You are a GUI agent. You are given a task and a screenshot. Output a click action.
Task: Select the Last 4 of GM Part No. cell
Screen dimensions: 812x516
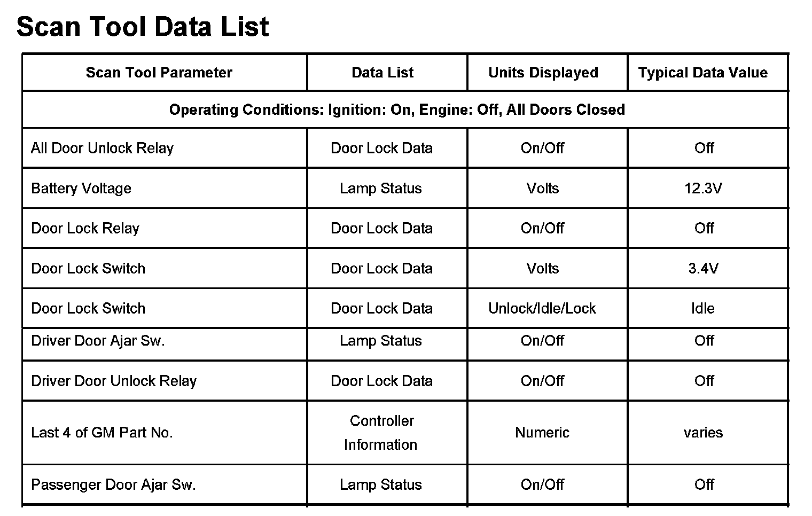[102, 432]
